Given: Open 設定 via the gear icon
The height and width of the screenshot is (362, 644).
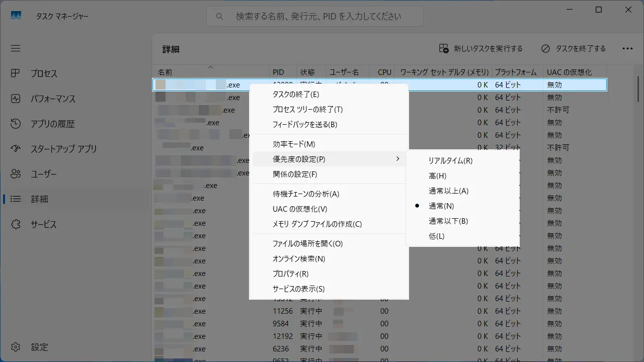Looking at the screenshot, I should 16,347.
